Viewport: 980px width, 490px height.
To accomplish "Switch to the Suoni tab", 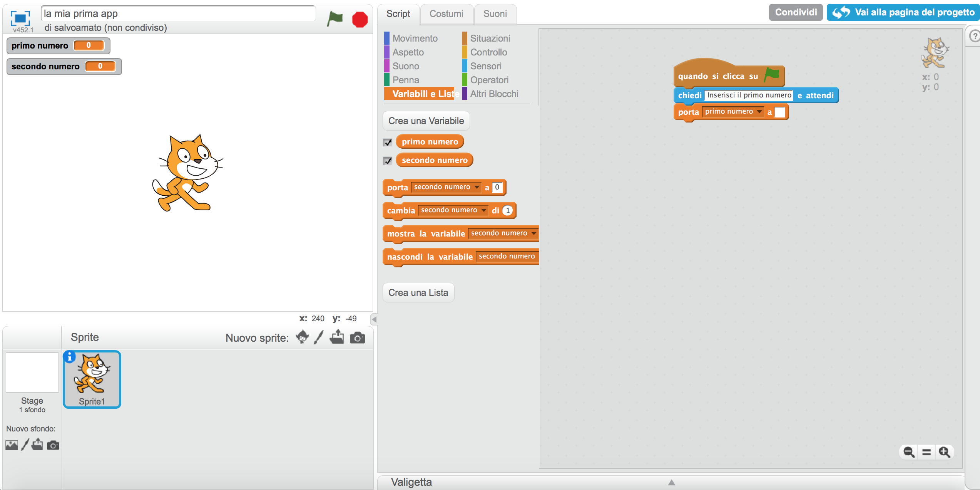I will click(x=495, y=14).
